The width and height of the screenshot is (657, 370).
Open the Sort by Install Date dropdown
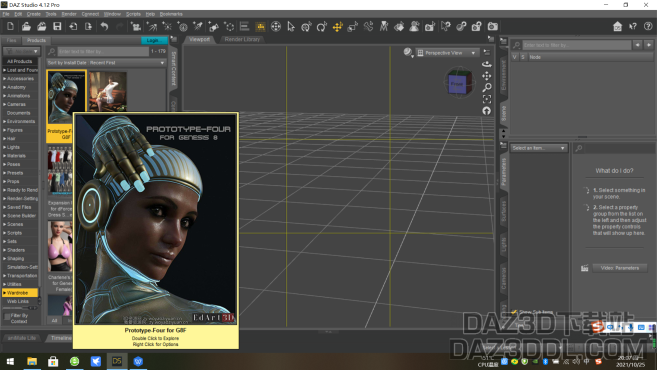(x=106, y=63)
